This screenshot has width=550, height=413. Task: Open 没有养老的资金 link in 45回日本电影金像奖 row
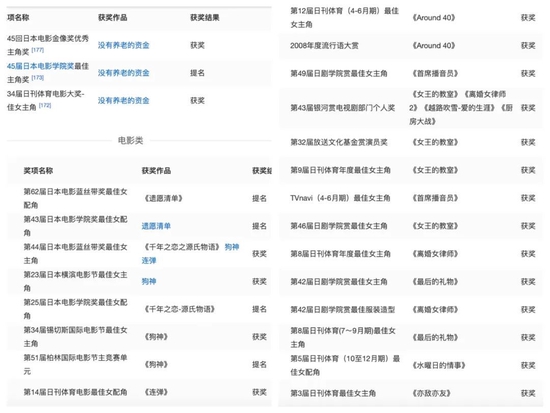(123, 45)
